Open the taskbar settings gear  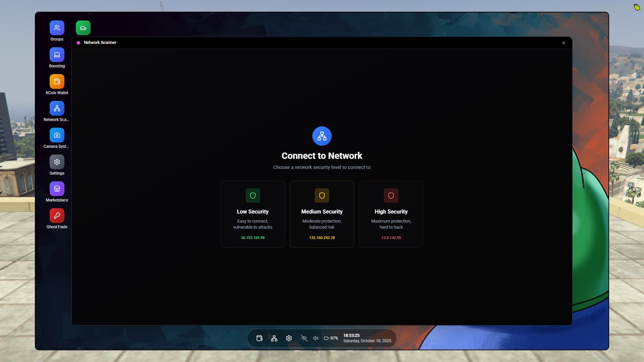[x=289, y=338]
